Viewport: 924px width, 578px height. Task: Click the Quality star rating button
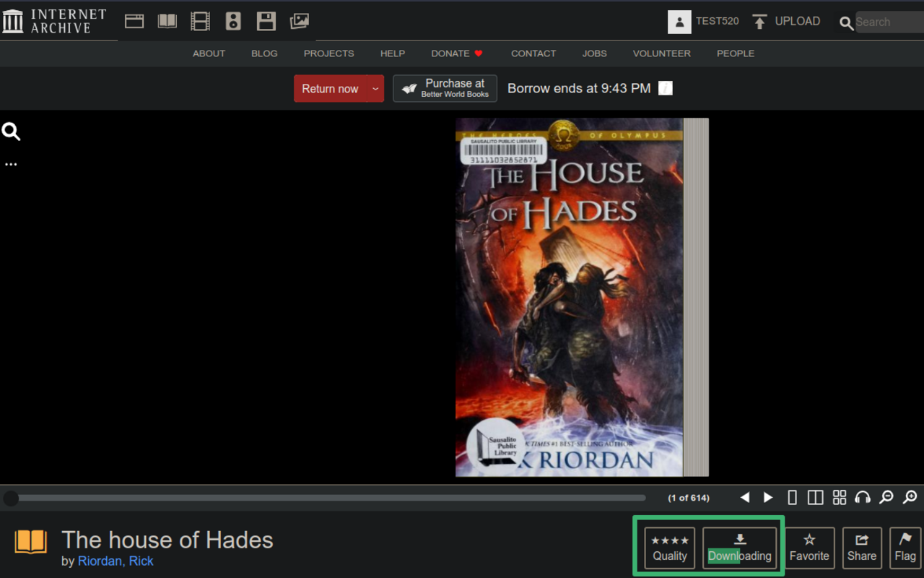click(x=670, y=548)
